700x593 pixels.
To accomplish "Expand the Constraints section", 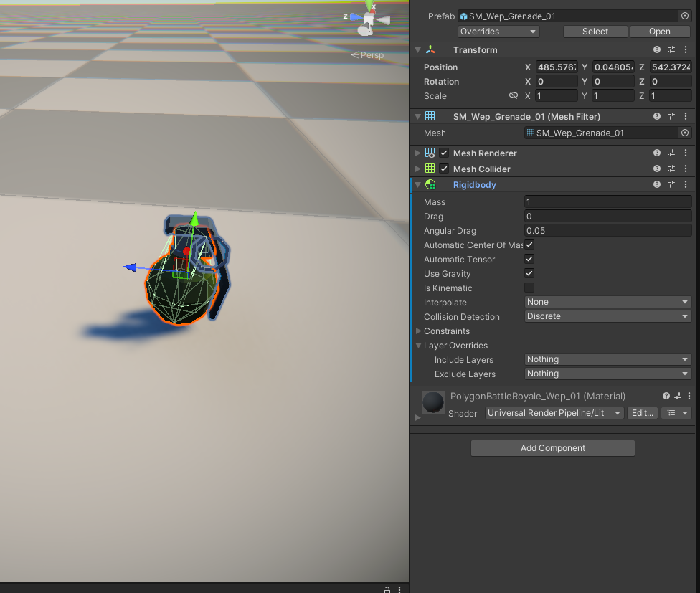I will [419, 331].
